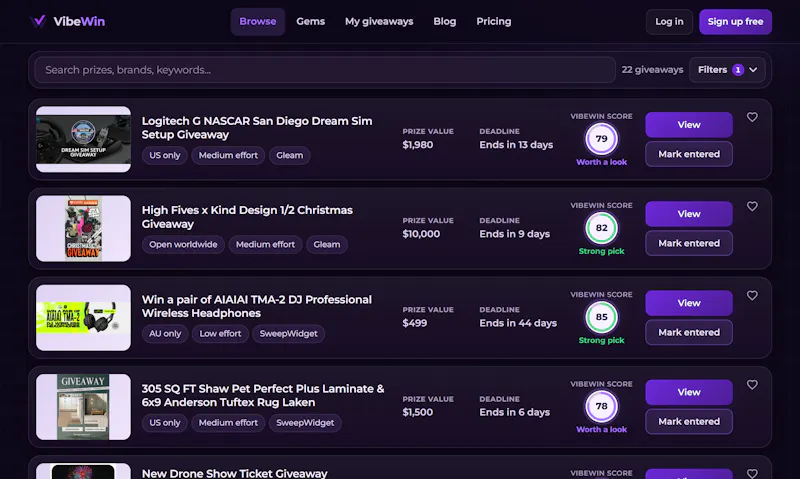Mark the Shaw Pet Perfect giveaway entered

[689, 422]
